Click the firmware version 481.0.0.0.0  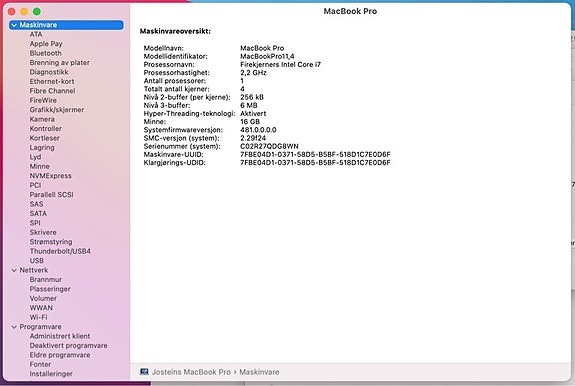pos(258,130)
